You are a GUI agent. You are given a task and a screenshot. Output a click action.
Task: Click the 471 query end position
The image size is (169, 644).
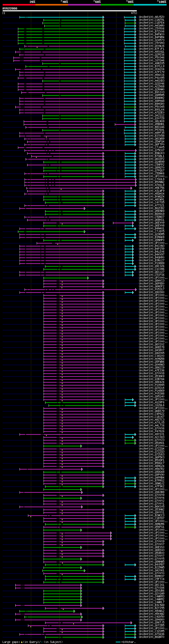click(x=133, y=13)
